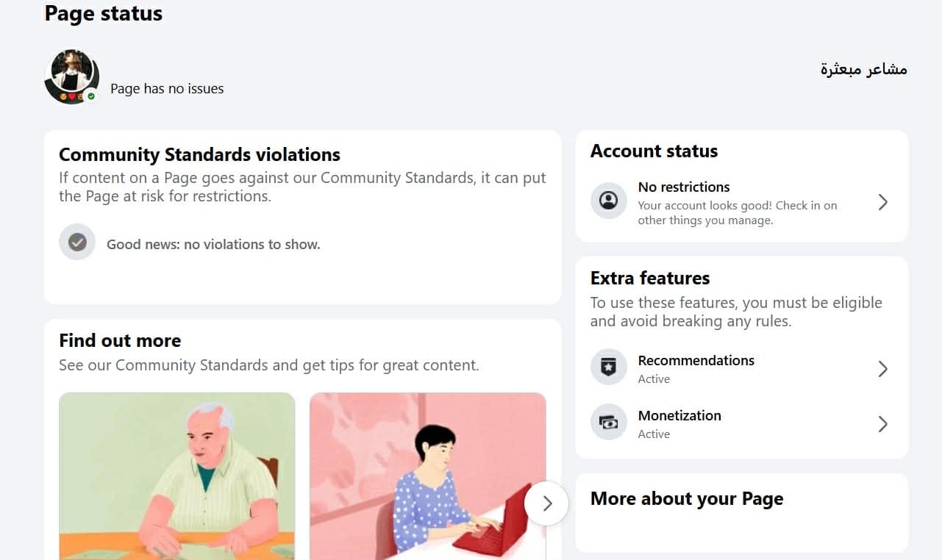Click the Recommendations star badge icon

pos(609,367)
